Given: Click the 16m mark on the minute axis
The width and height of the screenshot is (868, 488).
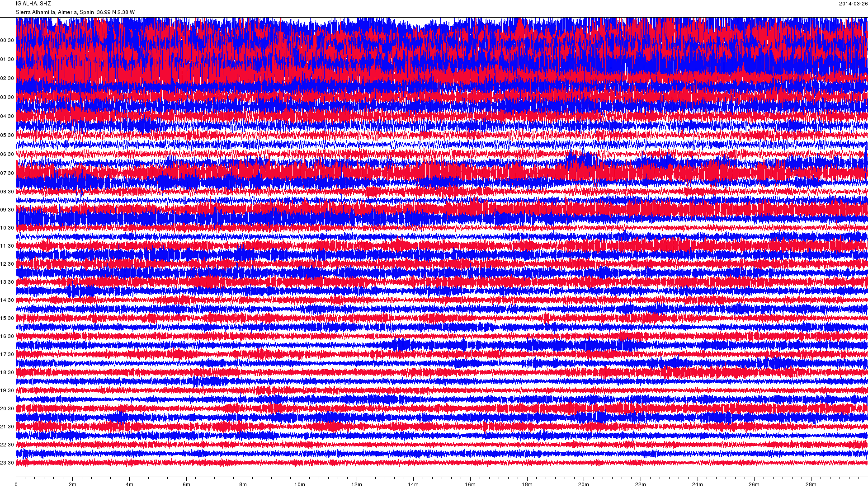Looking at the screenshot, I should (x=470, y=484).
